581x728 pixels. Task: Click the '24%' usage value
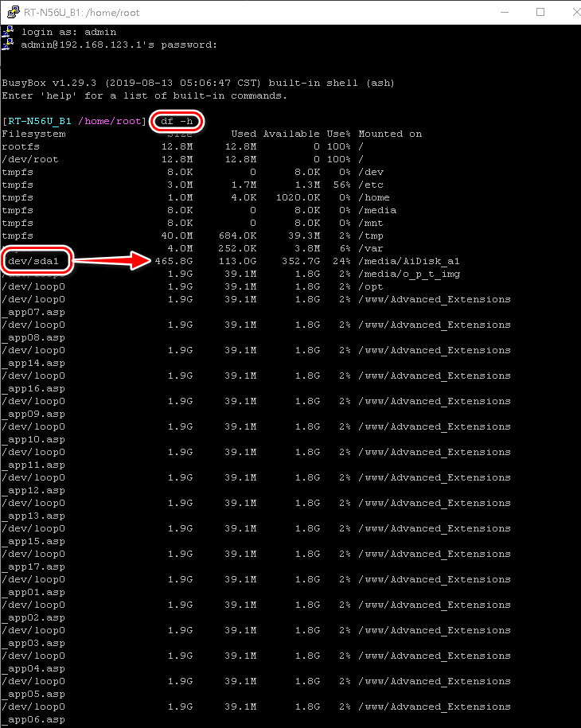(341, 261)
